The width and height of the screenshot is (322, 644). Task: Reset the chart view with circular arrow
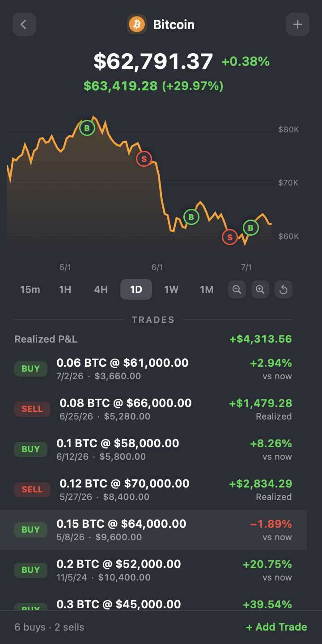click(x=284, y=289)
